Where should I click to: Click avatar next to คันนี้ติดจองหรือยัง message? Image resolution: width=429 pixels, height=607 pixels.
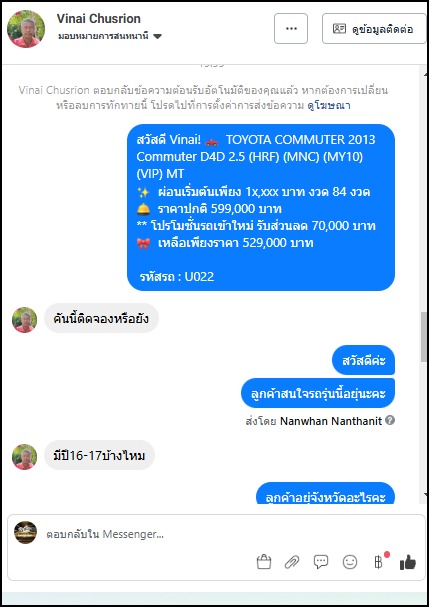(x=24, y=320)
